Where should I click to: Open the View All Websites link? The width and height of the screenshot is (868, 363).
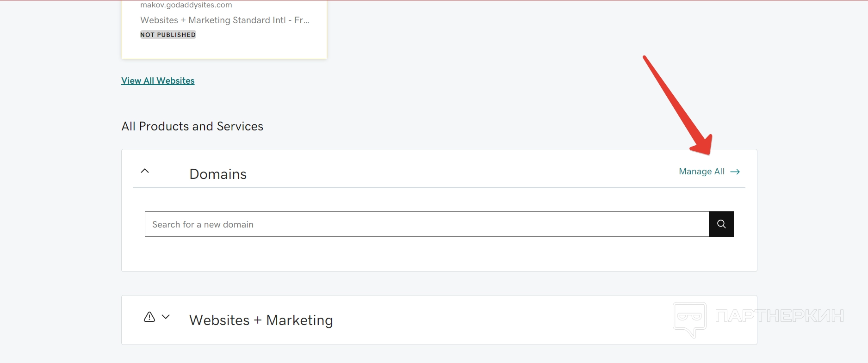click(158, 80)
